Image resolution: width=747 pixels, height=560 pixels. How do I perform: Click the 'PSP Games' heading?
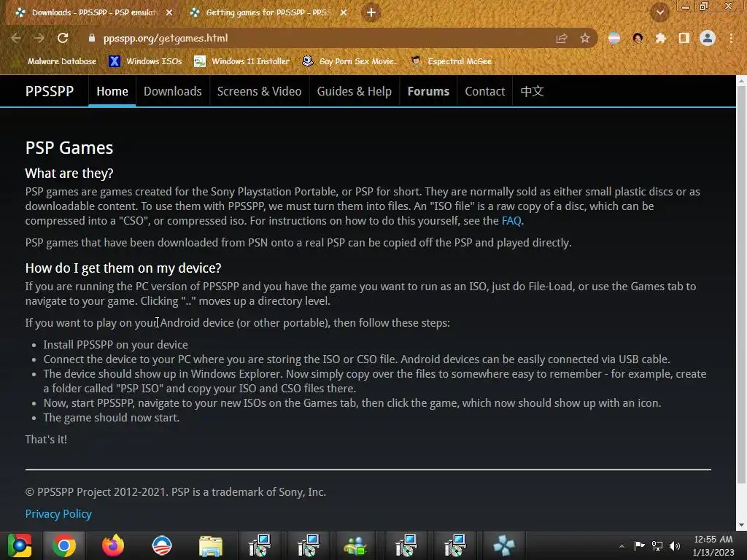[x=69, y=148]
